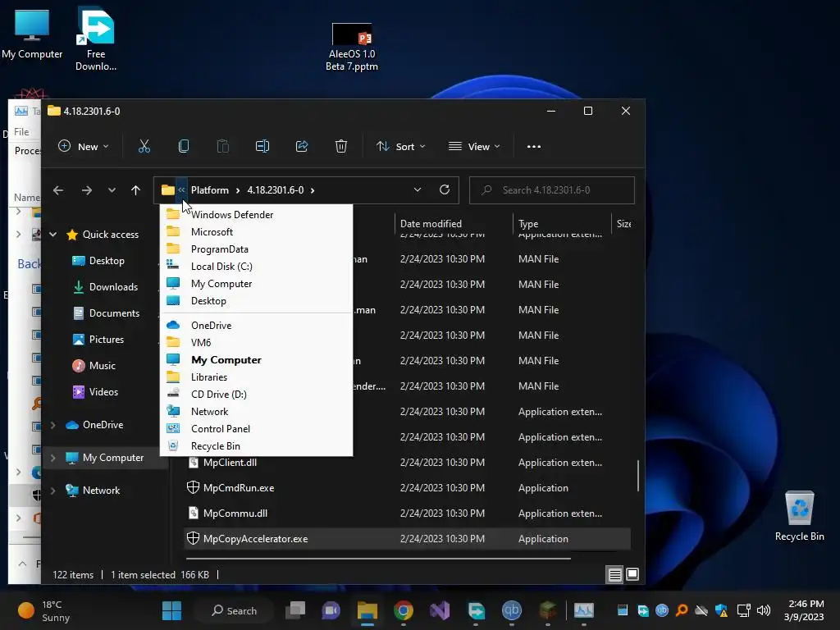Open the Minecraft block taskbar icon

point(547,610)
